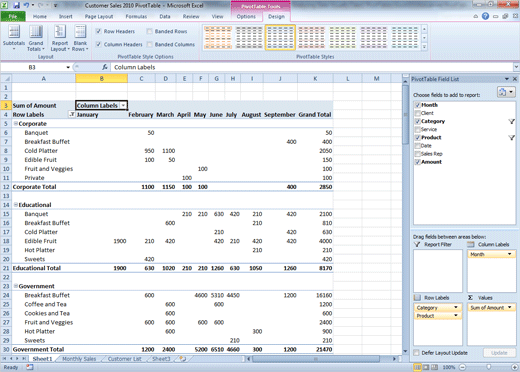
Task: Open the Month field dropdown in Column Labels area
Action: (x=509, y=254)
